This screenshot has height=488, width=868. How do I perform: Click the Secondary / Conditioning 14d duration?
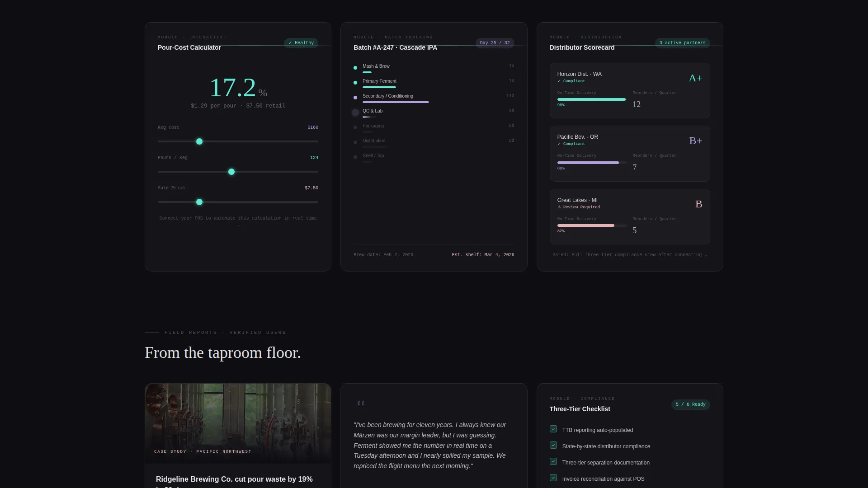click(x=510, y=96)
